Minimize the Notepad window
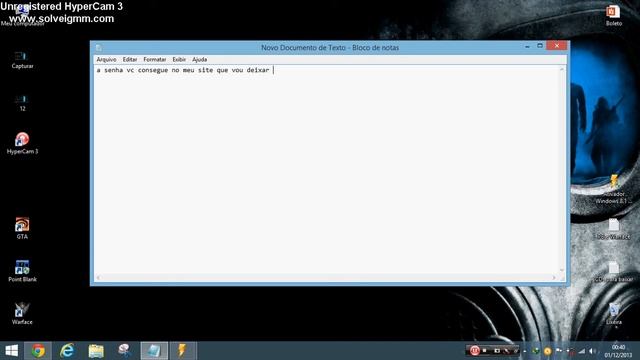Screen dimensions: 640x360 [527, 46]
